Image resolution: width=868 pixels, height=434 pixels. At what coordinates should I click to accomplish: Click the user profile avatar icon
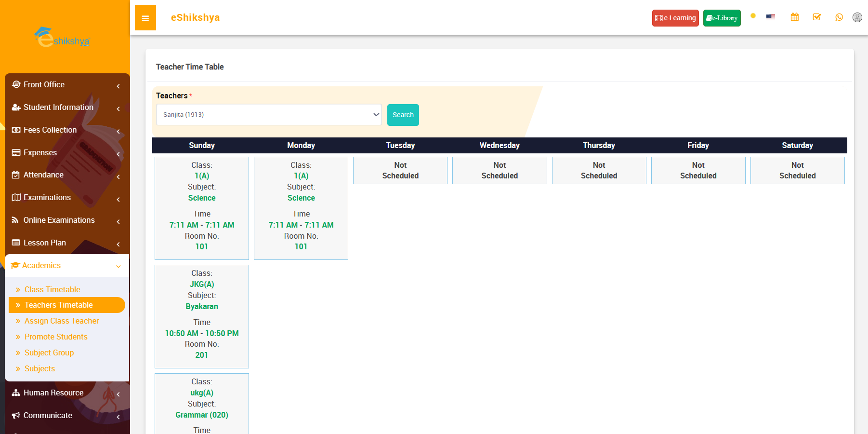click(x=857, y=17)
